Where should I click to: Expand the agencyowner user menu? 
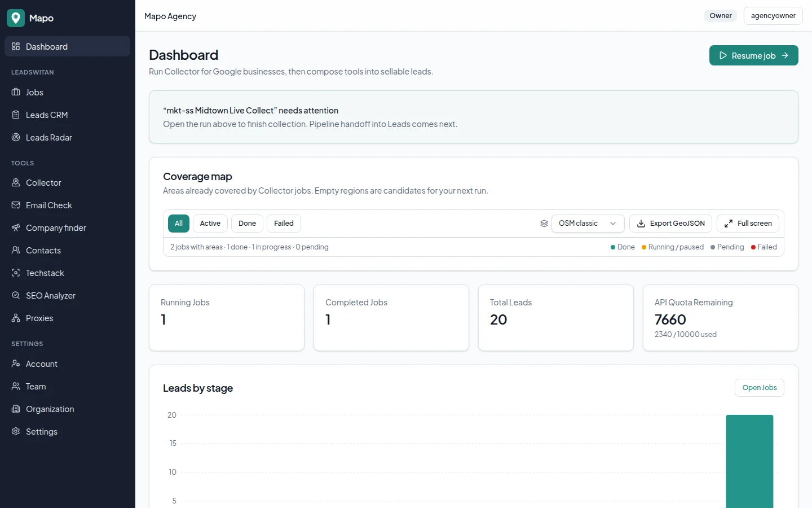click(773, 16)
